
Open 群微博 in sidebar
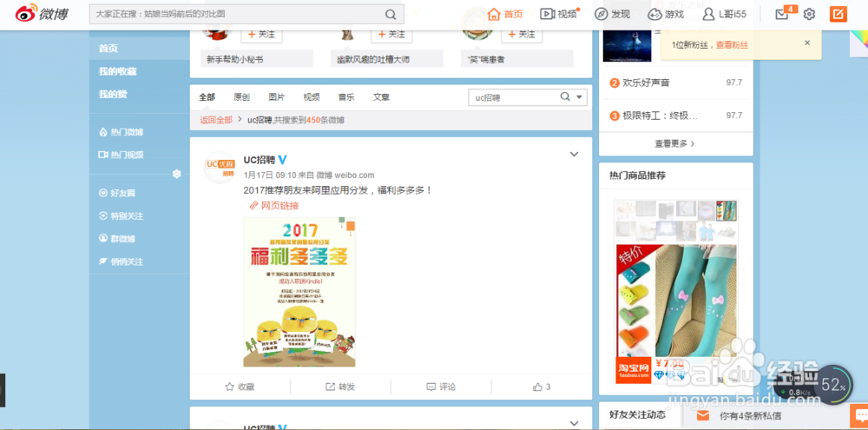click(x=117, y=239)
